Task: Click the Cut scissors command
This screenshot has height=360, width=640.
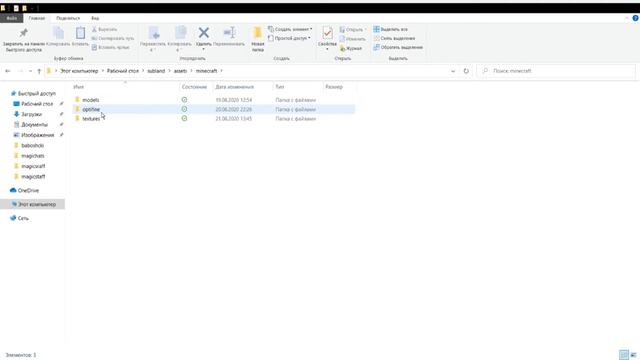Action: 104,29
